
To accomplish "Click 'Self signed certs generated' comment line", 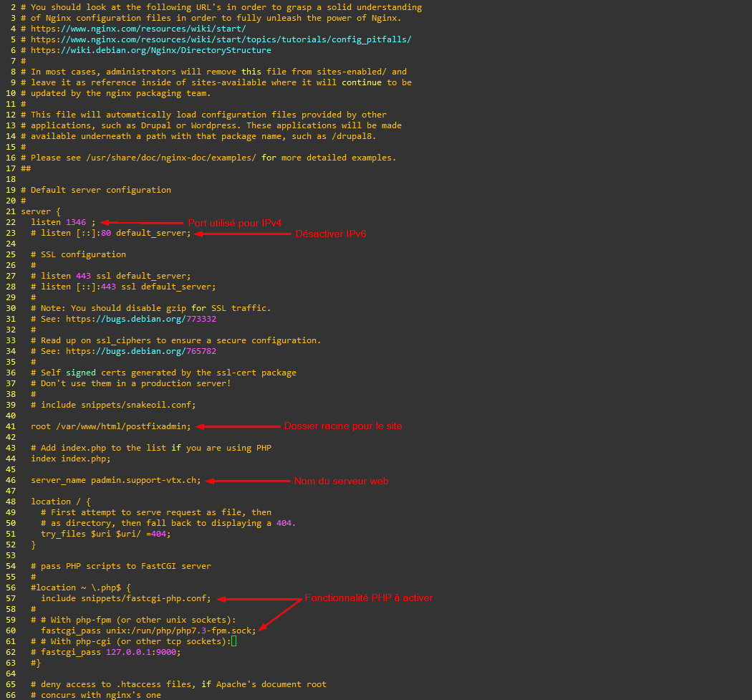I will 163,373.
